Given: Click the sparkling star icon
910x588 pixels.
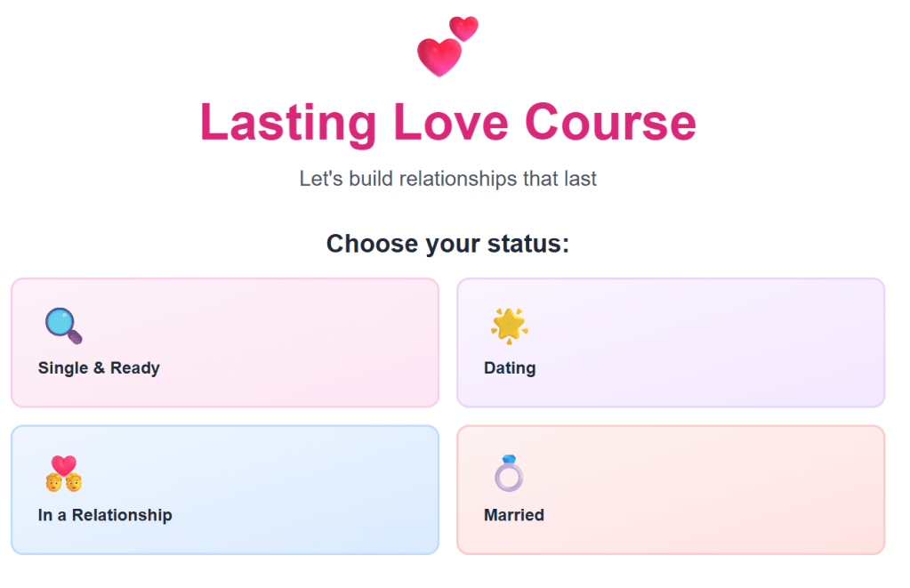Looking at the screenshot, I should (510, 326).
